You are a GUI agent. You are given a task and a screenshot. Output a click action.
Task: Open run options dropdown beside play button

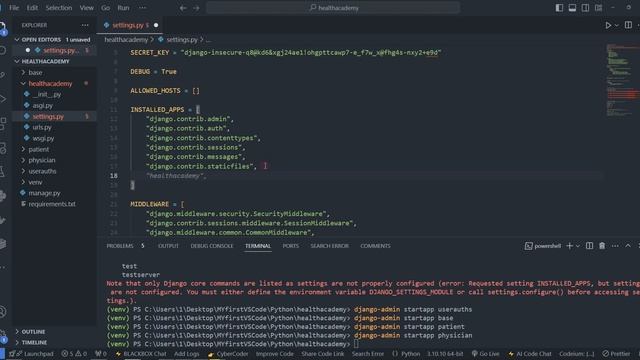617,25
